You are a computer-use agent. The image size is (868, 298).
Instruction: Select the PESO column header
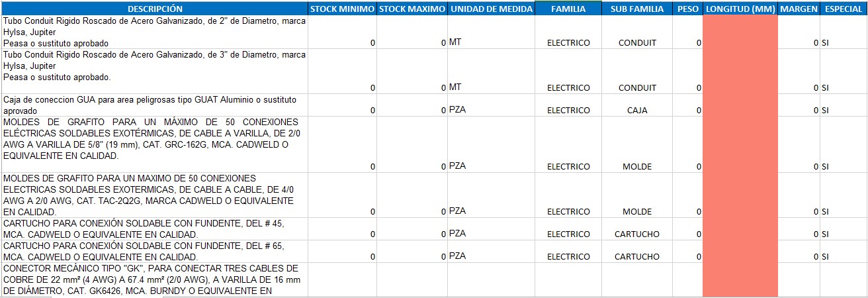(x=687, y=9)
